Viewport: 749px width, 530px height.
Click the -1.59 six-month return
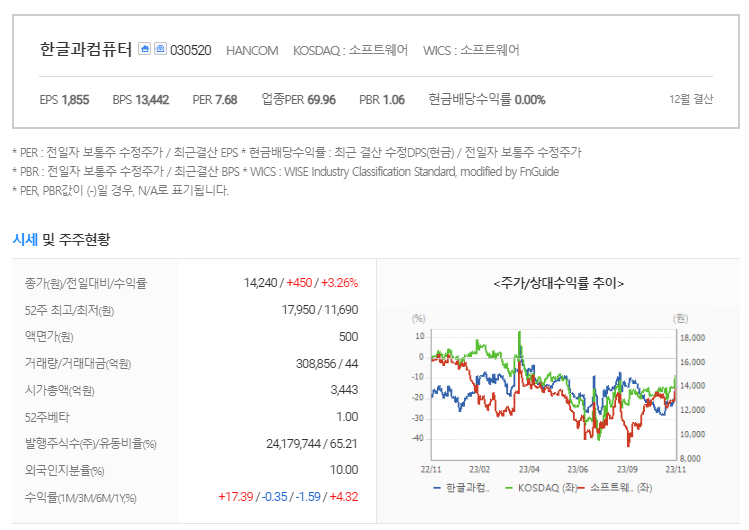[x=308, y=497]
